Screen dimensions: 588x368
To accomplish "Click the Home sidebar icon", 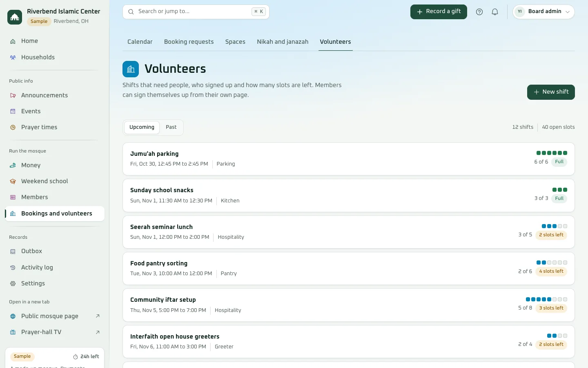I will (13, 41).
